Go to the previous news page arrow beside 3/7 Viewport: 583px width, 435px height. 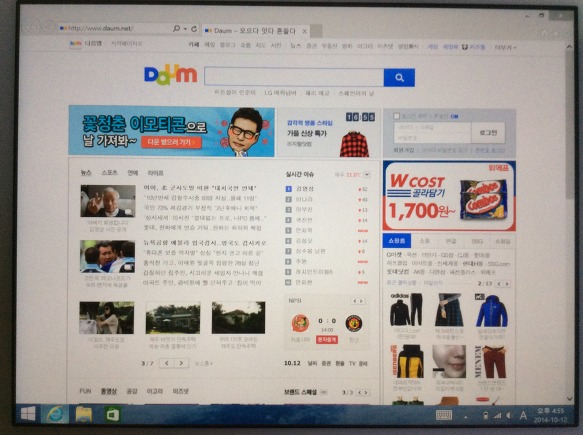(x=167, y=363)
